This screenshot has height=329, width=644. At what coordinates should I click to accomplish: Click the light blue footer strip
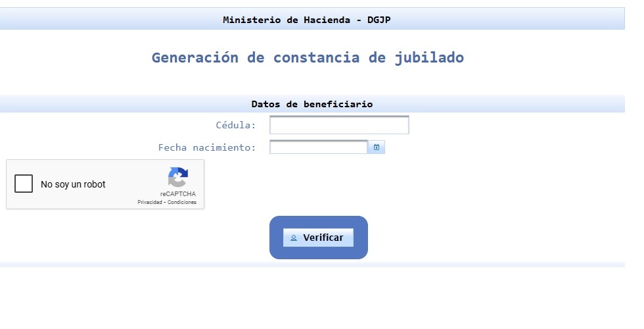(312, 264)
